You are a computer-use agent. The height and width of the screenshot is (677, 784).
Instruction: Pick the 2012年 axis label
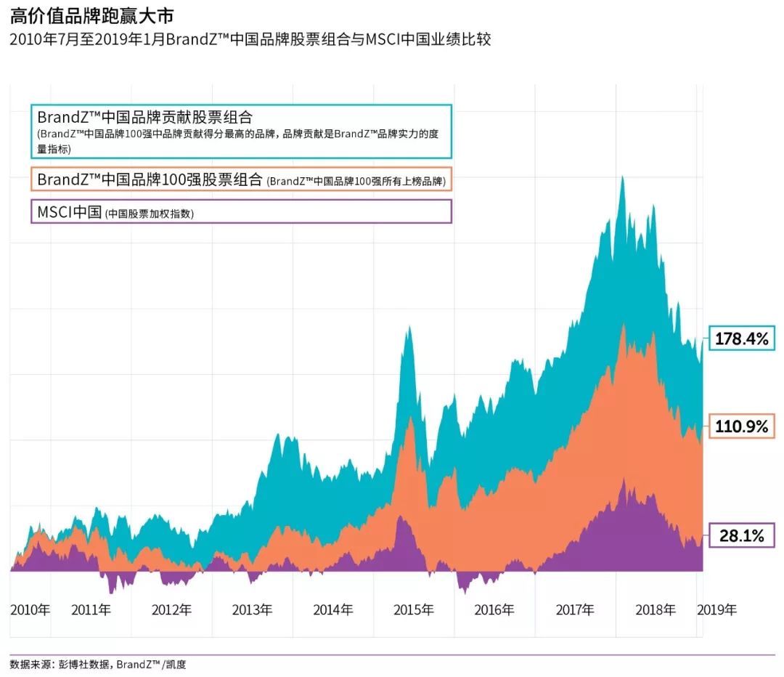(x=171, y=610)
